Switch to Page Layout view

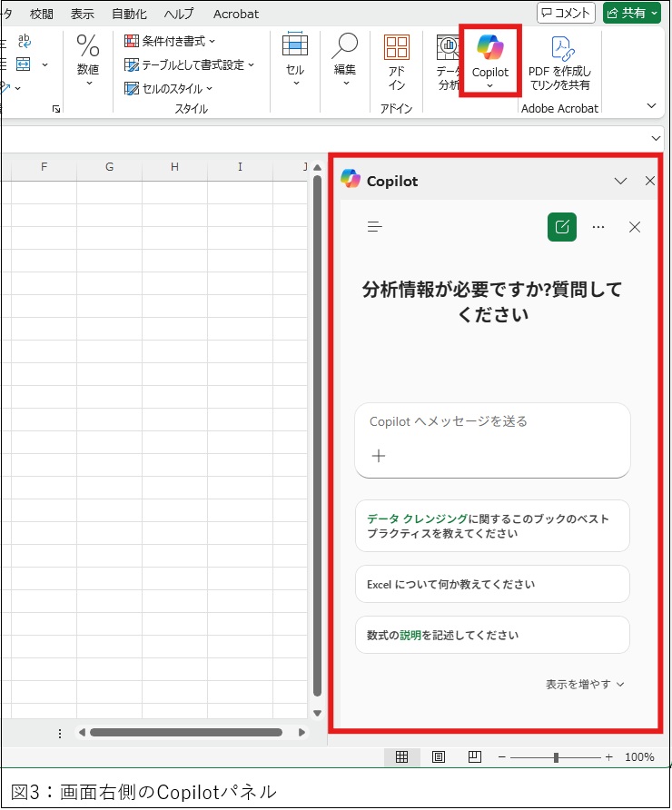(438, 757)
